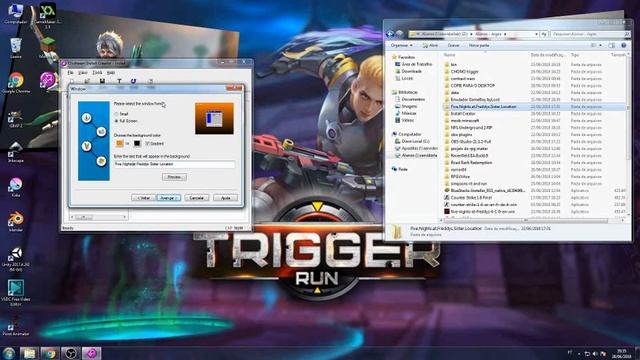
Task: Open the address bar history dropdown
Action: coord(536,34)
